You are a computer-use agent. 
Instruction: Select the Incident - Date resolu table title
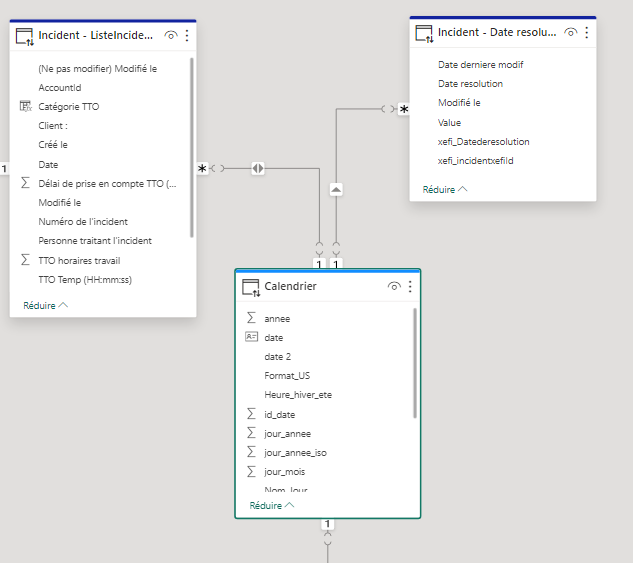[x=497, y=32]
